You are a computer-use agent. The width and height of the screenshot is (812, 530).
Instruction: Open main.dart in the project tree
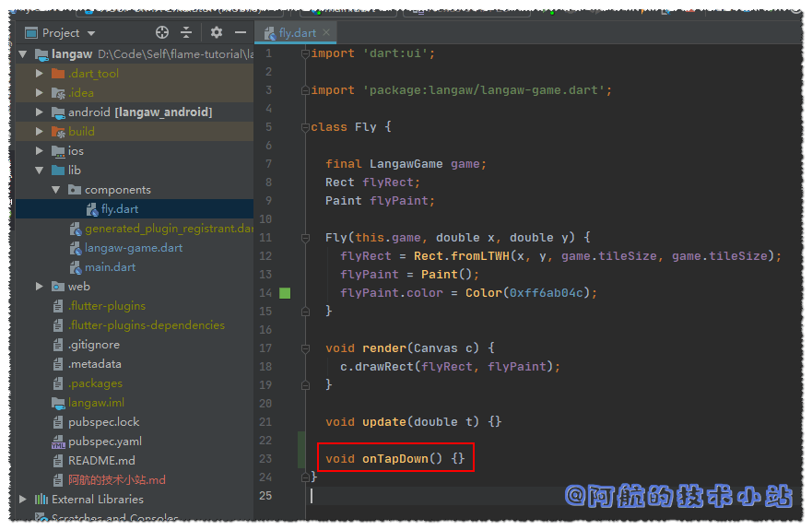[x=110, y=267]
